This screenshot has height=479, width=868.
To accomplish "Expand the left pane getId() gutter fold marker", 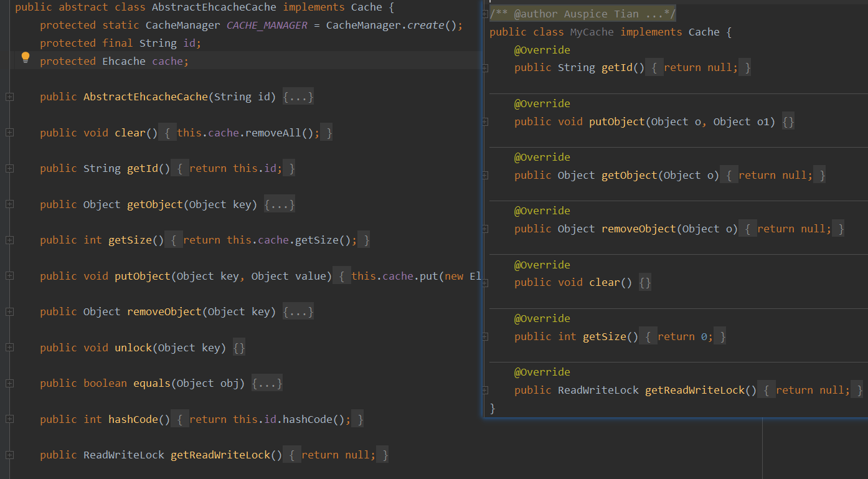I will 9,168.
